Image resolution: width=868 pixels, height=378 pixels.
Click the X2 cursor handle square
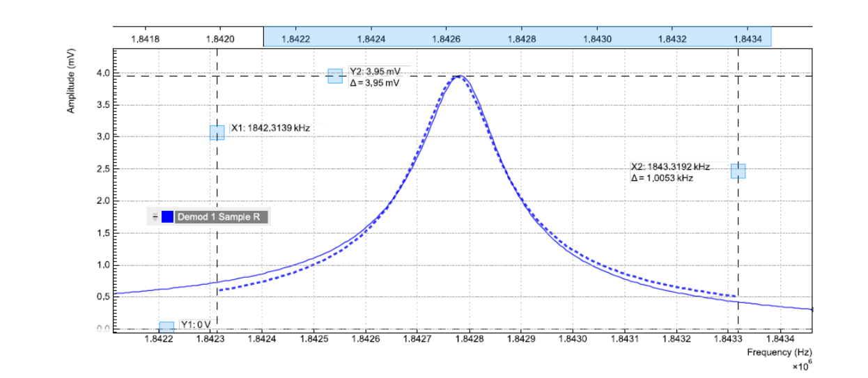(738, 171)
